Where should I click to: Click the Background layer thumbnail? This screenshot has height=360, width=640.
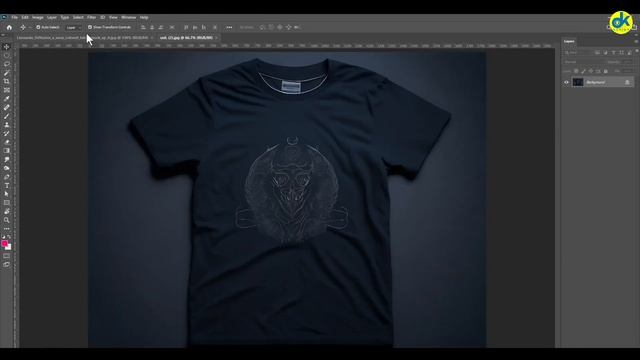pos(578,82)
